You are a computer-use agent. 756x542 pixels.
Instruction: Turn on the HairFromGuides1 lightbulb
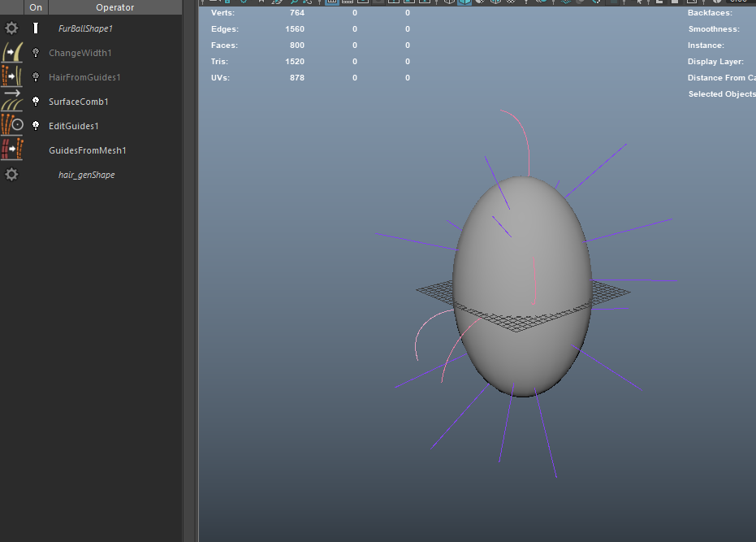(36, 77)
